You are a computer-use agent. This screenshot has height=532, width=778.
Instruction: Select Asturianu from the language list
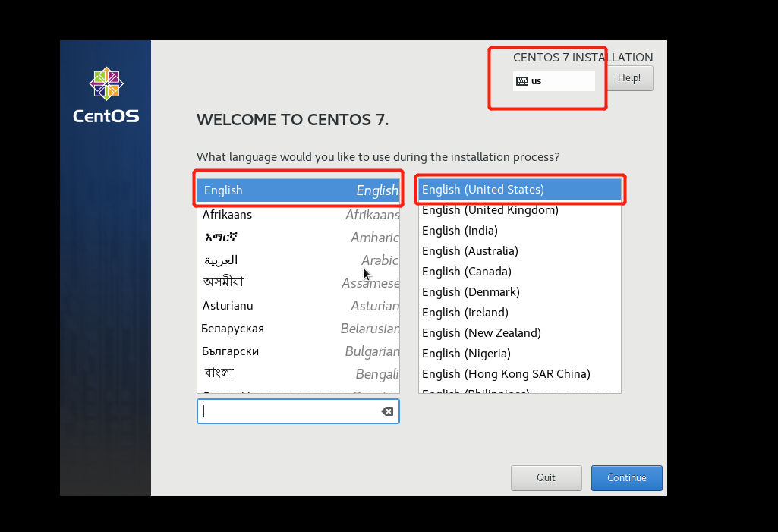click(298, 306)
